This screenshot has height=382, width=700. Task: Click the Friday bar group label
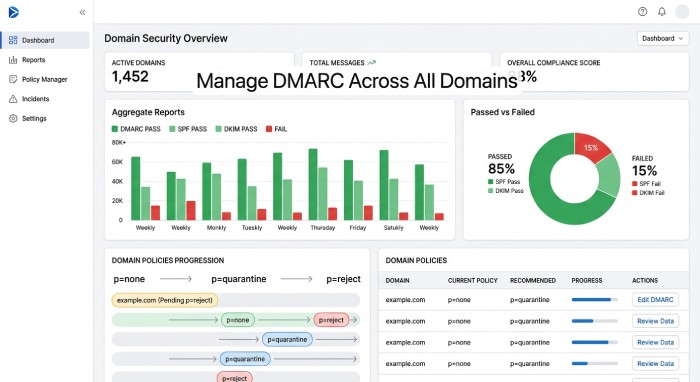point(358,228)
